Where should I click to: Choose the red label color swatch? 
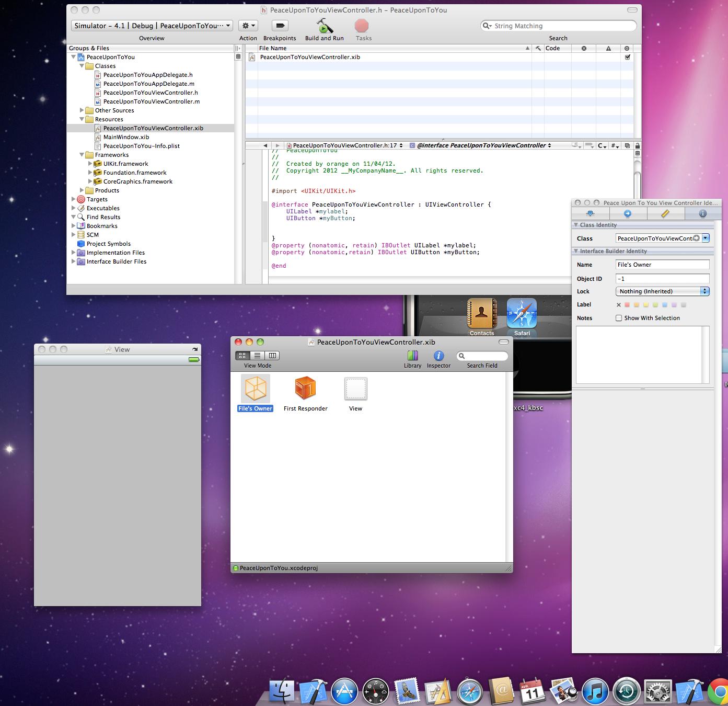pos(628,305)
